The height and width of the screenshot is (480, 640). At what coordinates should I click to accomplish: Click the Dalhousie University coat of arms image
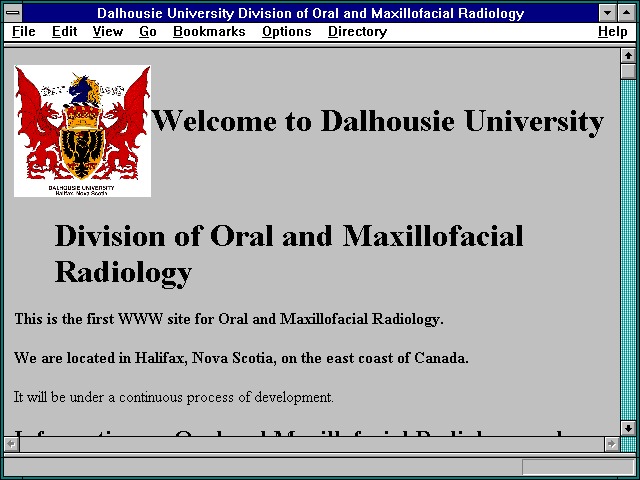coord(82,131)
